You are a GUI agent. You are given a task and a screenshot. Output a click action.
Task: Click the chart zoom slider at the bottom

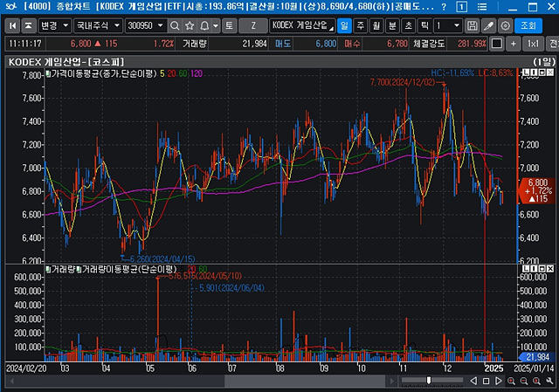[428, 380]
